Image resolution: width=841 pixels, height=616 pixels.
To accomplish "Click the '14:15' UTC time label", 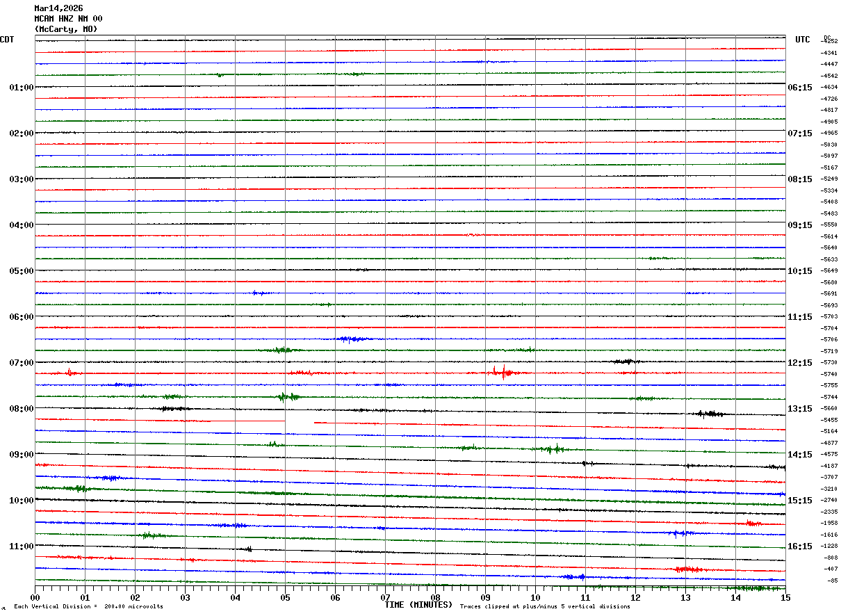I will click(800, 455).
